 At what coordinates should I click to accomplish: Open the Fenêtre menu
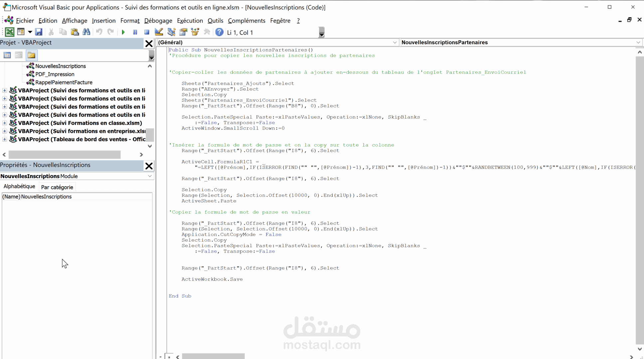tap(280, 21)
